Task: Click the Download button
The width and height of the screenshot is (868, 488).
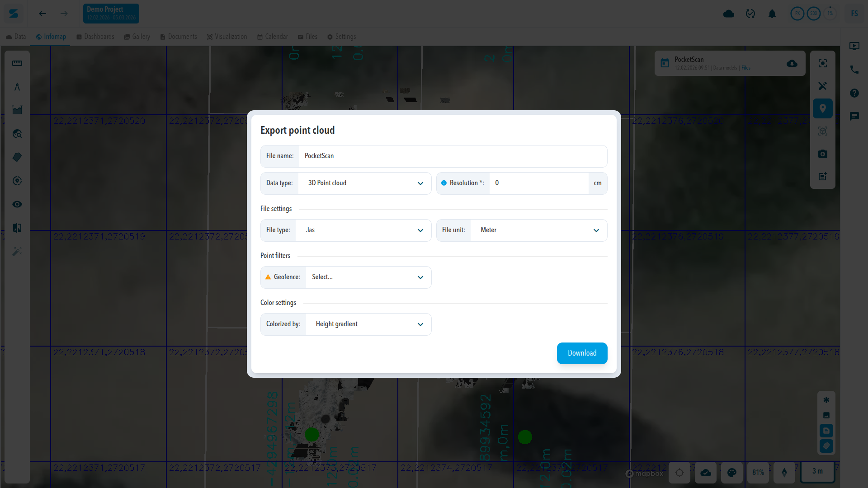Action: [582, 353]
